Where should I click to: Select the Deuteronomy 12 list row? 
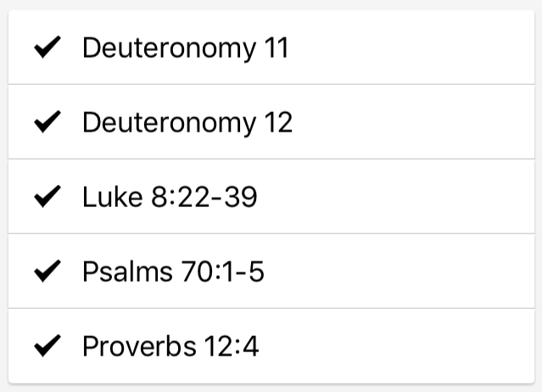pos(382,123)
